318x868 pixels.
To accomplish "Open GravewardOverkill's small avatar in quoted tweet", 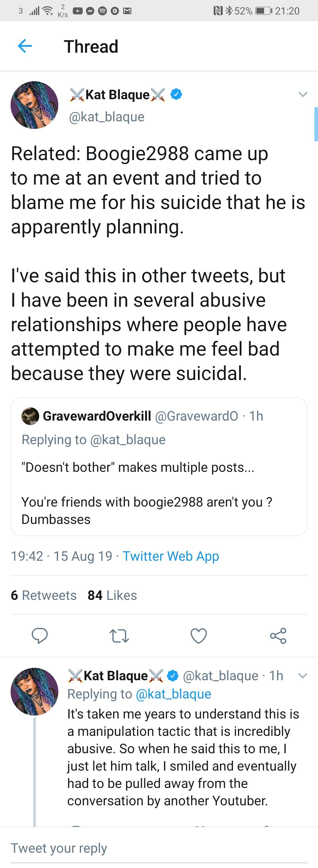I will tap(30, 416).
